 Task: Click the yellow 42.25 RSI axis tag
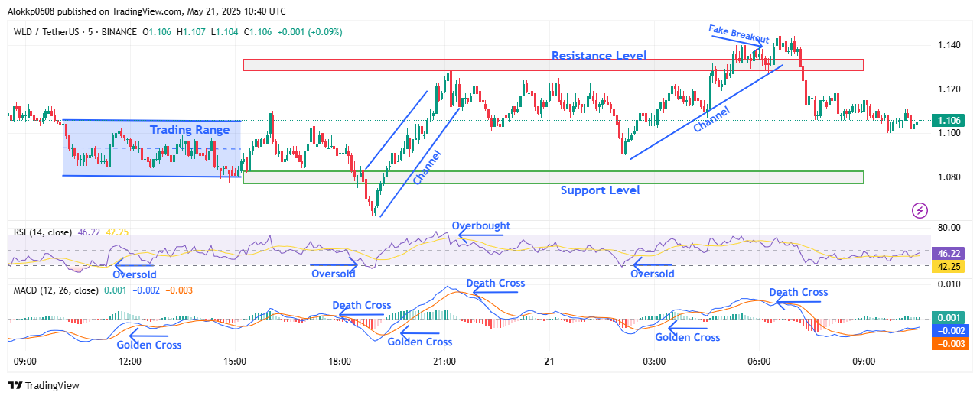[x=947, y=267]
